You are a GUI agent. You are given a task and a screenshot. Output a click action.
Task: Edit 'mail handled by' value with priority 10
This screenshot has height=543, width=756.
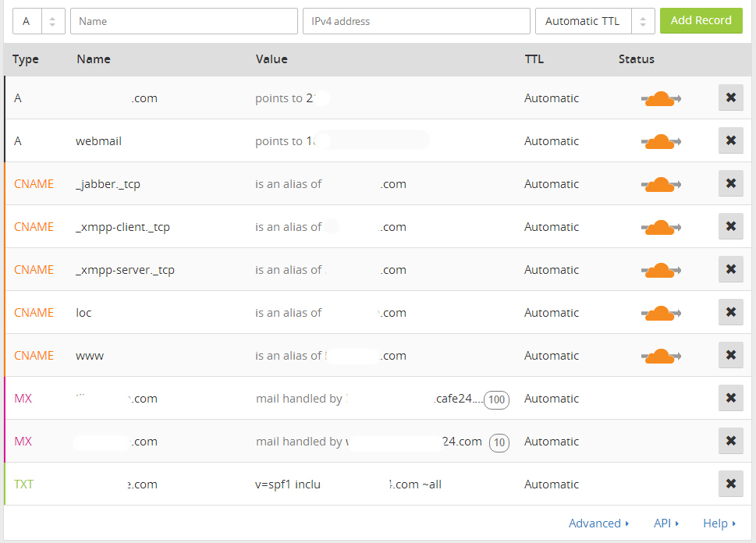pyautogui.click(x=369, y=442)
